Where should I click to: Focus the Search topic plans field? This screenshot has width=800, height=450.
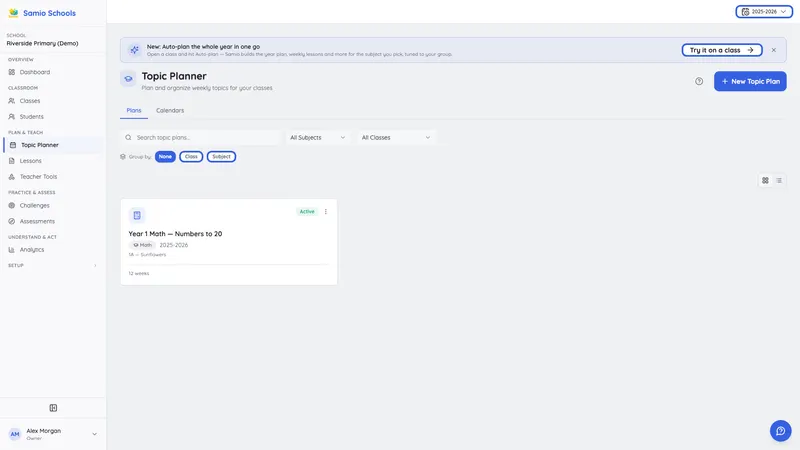(201, 138)
